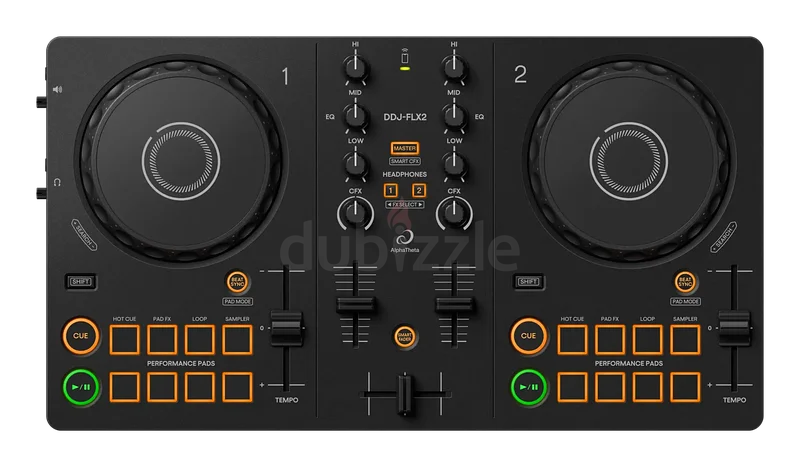800x467 pixels.
Task: Toggle headphones cue button 1
Action: pos(391,190)
